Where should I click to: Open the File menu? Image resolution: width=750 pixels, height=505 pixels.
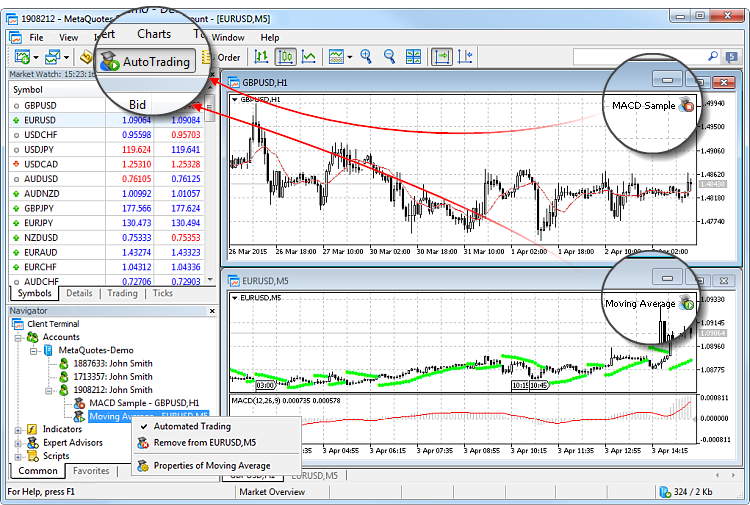[36, 37]
